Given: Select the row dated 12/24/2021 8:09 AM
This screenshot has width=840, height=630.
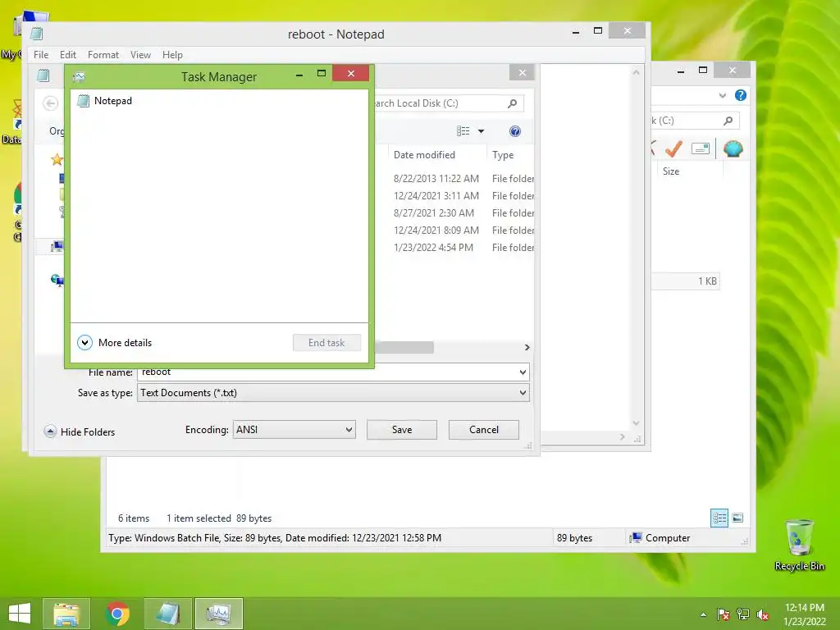Looking at the screenshot, I should 455,230.
